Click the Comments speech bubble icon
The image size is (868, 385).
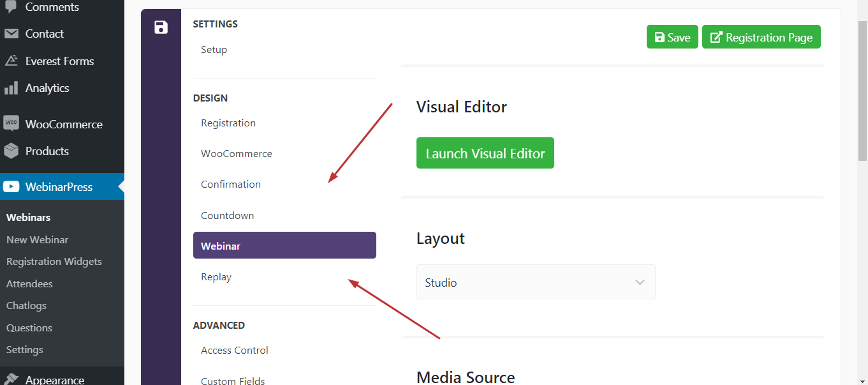coord(11,7)
